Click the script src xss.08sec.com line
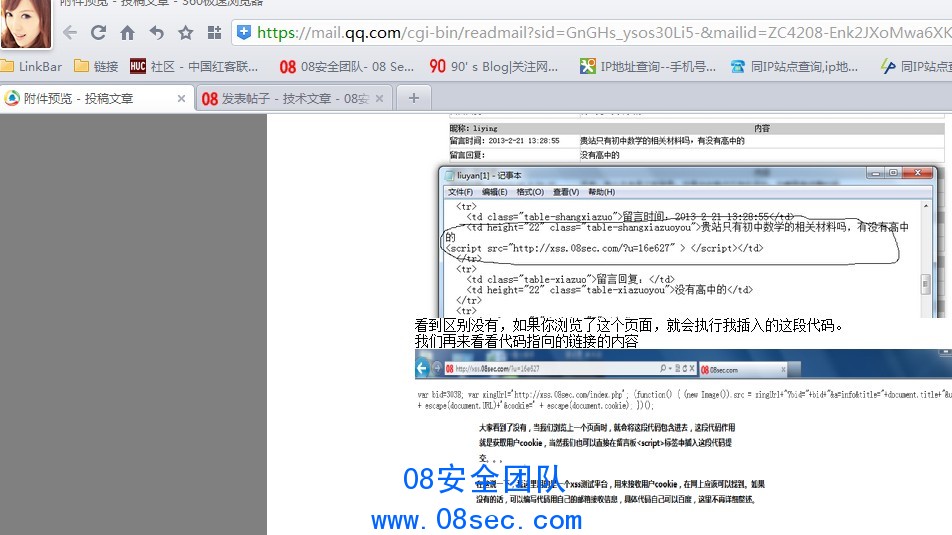The height and width of the screenshot is (535, 952). 605,248
